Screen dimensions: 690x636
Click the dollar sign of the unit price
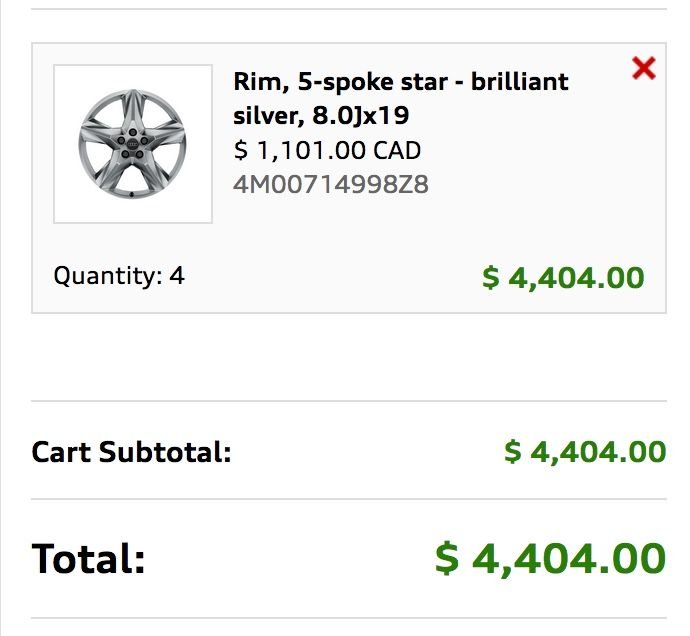[240, 151]
